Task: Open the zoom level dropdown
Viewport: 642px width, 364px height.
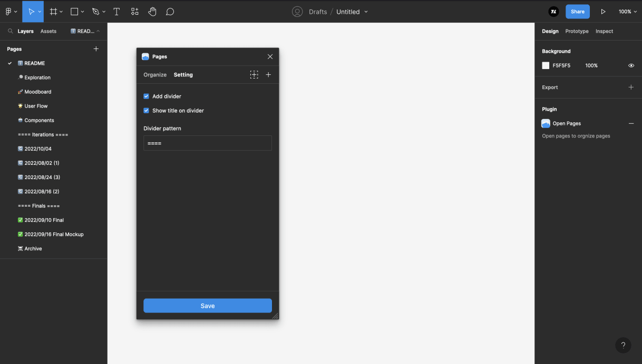Action: (627, 11)
